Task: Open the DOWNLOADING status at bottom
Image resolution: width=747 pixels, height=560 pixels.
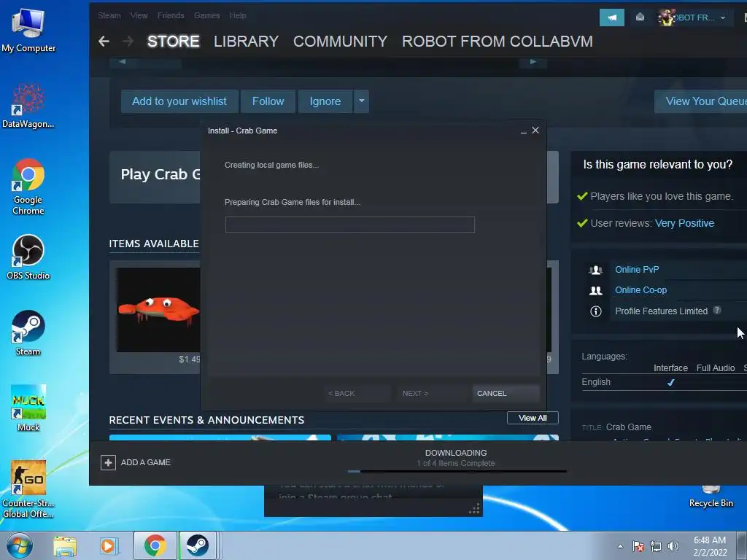Action: (x=456, y=453)
